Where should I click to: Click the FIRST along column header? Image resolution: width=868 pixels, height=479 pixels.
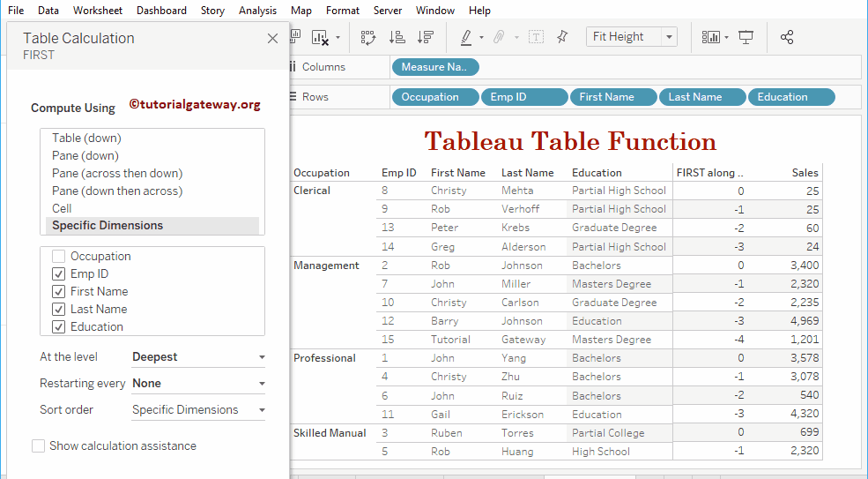709,173
